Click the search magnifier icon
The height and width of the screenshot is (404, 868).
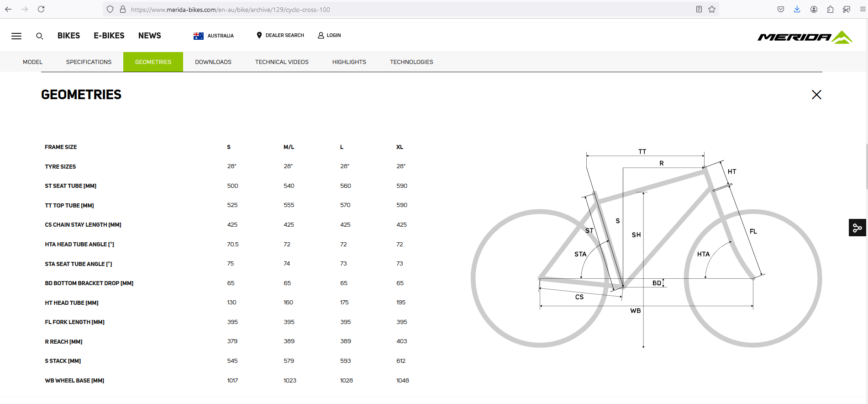[40, 36]
